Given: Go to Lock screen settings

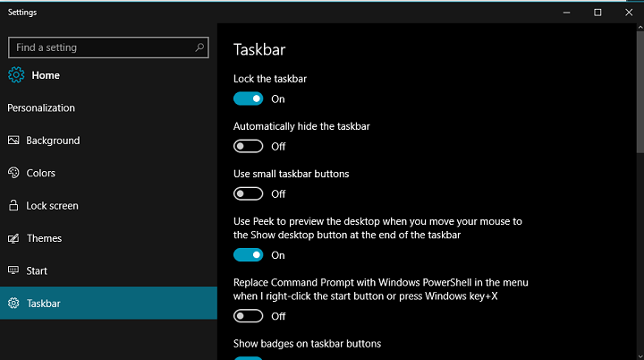Looking at the screenshot, I should (108, 205).
